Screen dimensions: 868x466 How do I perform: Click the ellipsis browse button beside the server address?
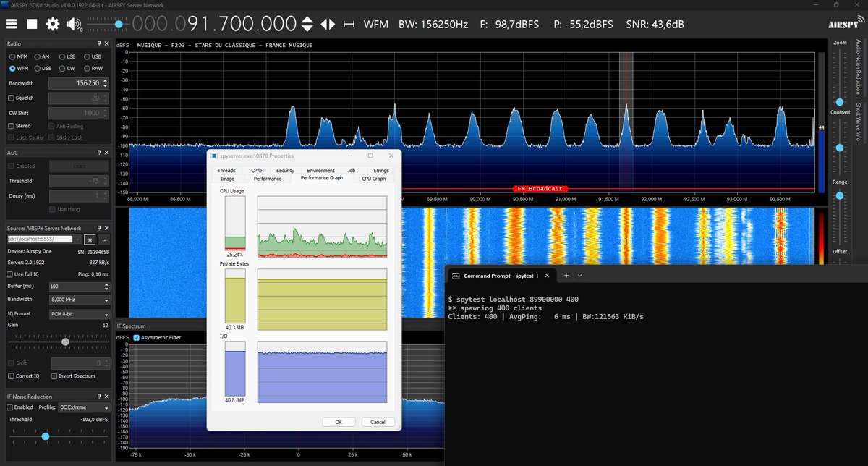[x=104, y=240]
